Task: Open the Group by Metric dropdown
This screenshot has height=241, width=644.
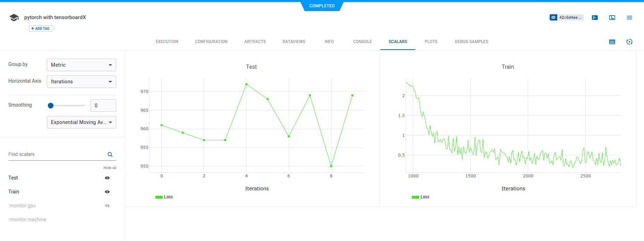Action: pos(82,65)
